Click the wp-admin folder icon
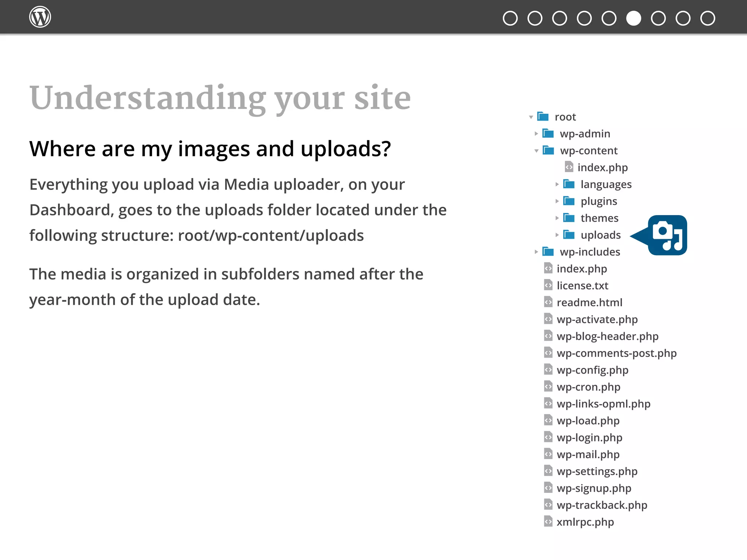Screen dimensions: 747x560 548,133
